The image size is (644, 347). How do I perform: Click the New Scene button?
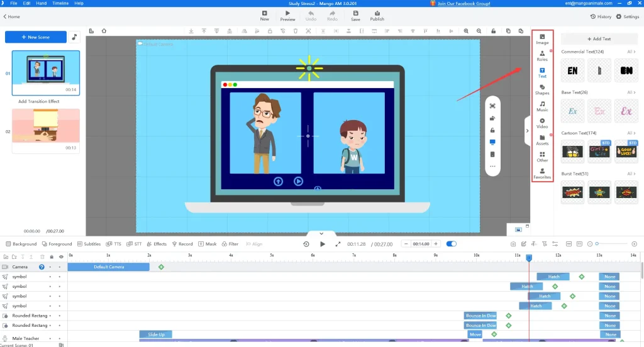click(x=36, y=37)
